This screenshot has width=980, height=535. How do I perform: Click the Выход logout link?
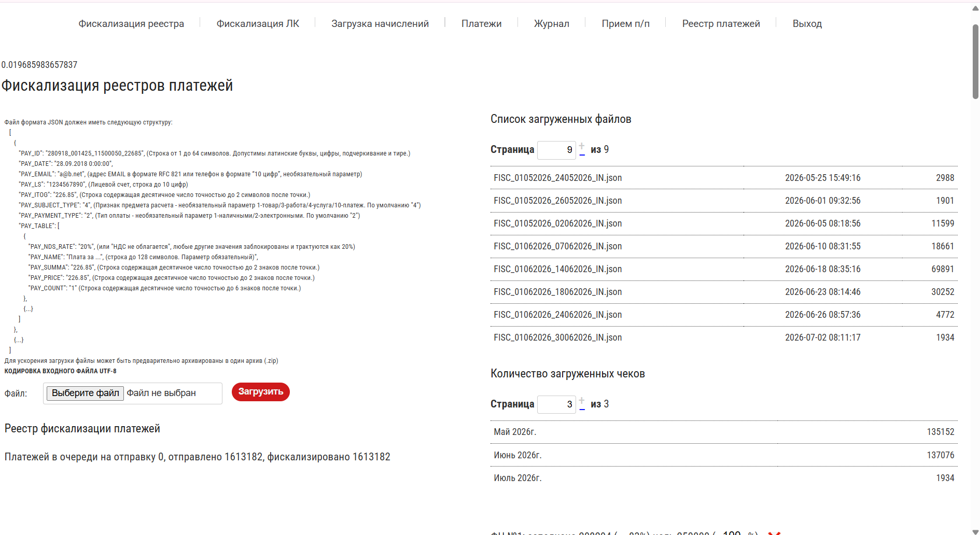pyautogui.click(x=807, y=23)
